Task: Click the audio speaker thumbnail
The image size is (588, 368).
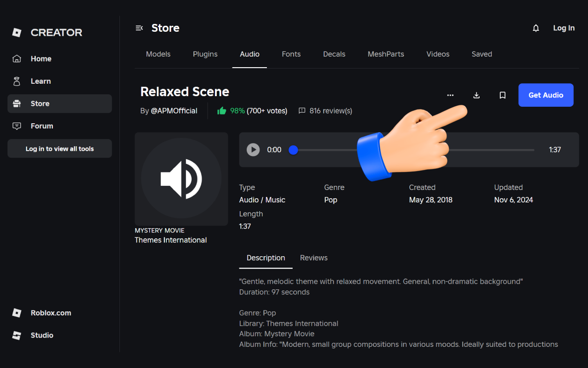Action: click(x=181, y=178)
